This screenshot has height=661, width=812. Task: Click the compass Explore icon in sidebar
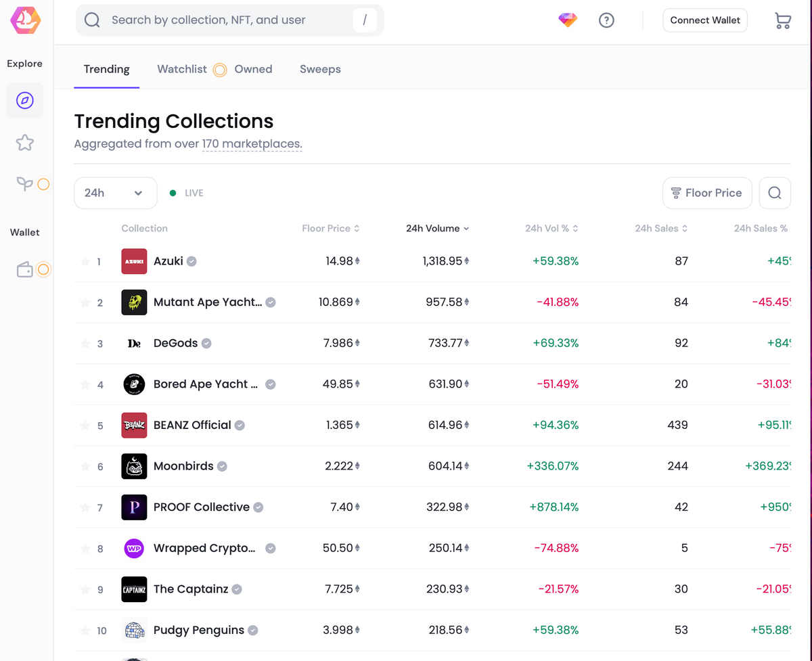[x=25, y=101]
